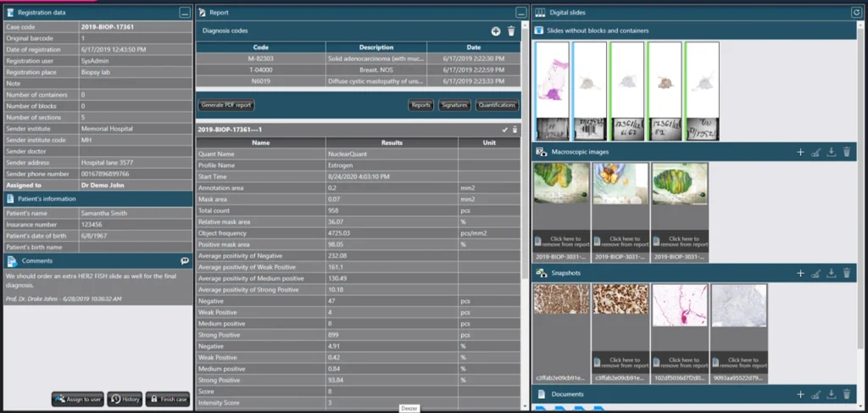The image size is (868, 413).
Task: Remove snapshot 102df5036d7f2d0 from report
Action: coord(680,363)
